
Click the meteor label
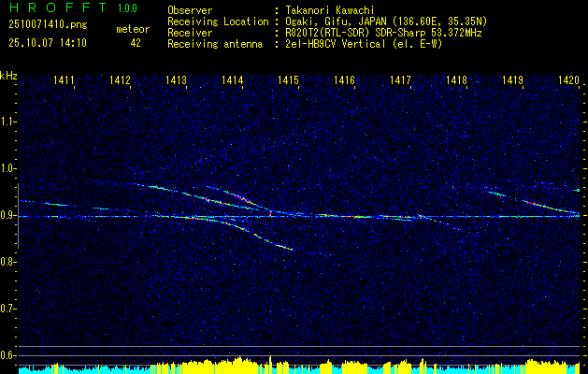pyautogui.click(x=133, y=29)
